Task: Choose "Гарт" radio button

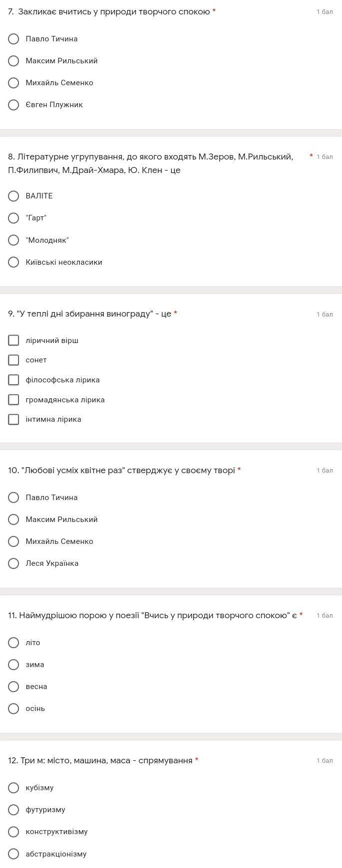Action: [x=13, y=218]
